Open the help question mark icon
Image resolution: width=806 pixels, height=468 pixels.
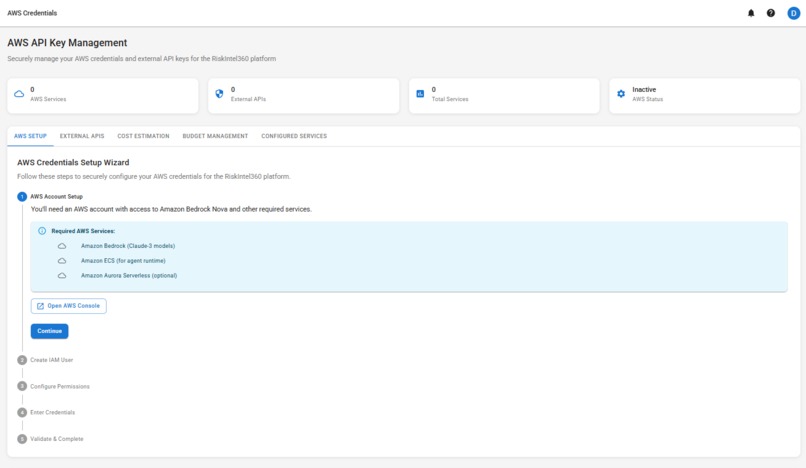771,13
